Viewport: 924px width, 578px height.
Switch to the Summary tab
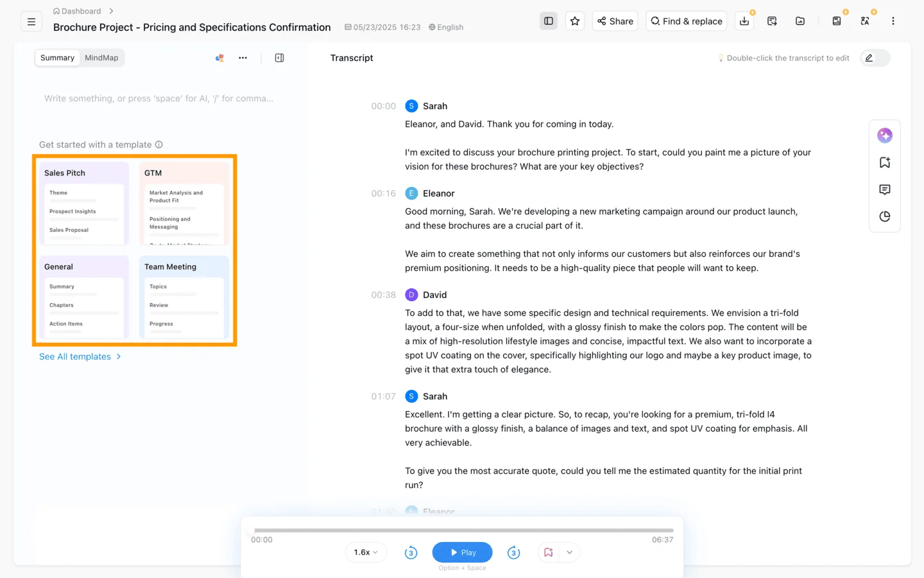point(57,58)
